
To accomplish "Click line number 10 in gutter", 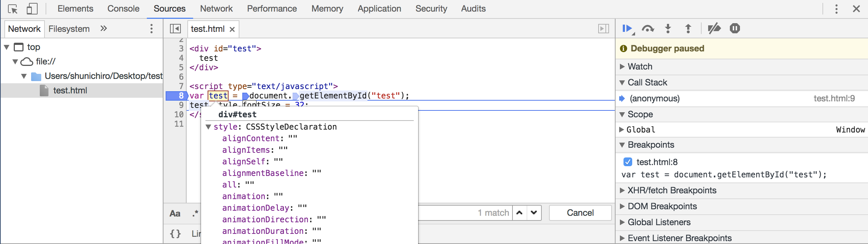I will 179,114.
